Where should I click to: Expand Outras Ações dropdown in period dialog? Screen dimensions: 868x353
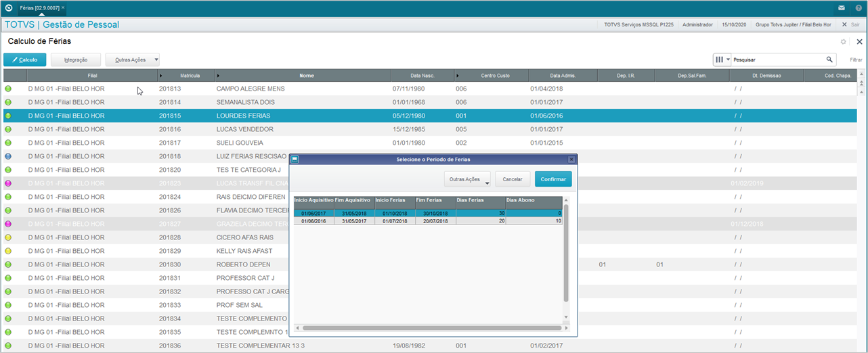[x=468, y=179]
